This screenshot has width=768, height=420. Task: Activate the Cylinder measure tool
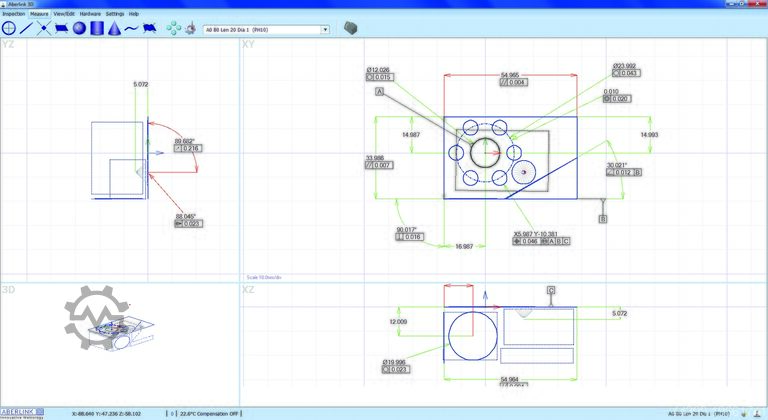(96, 29)
